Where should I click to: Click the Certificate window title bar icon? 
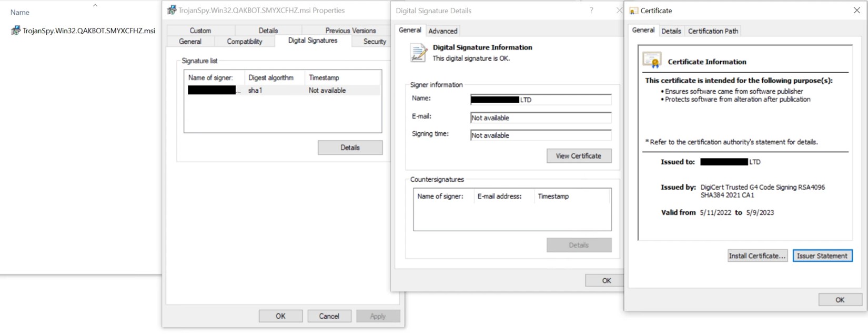coord(633,11)
